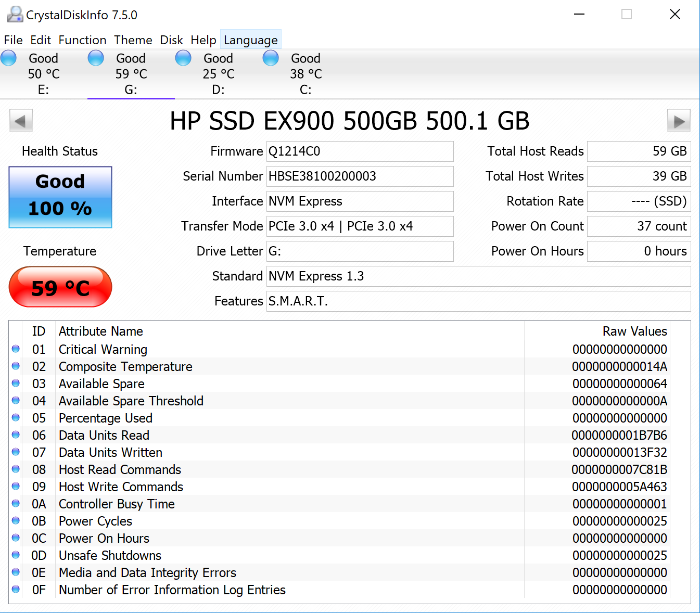
Task: Click the CrystalDiskInfo app icon in title bar
Action: 14,15
